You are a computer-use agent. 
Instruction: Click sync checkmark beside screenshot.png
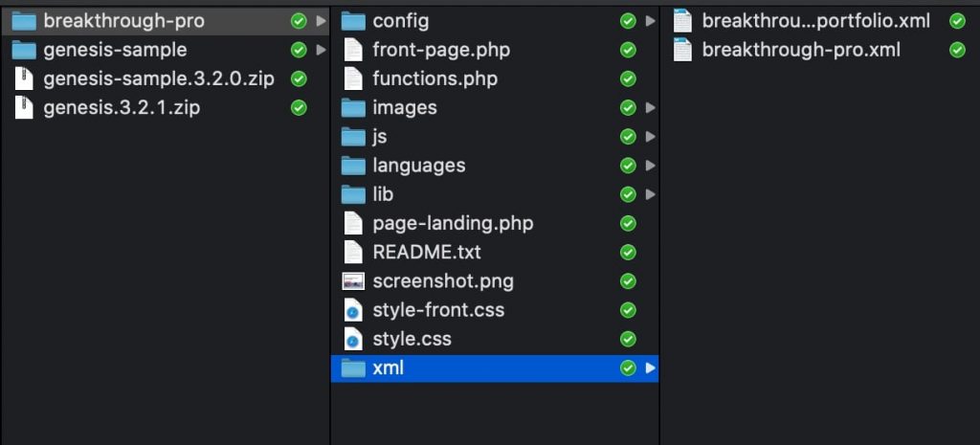pos(628,281)
